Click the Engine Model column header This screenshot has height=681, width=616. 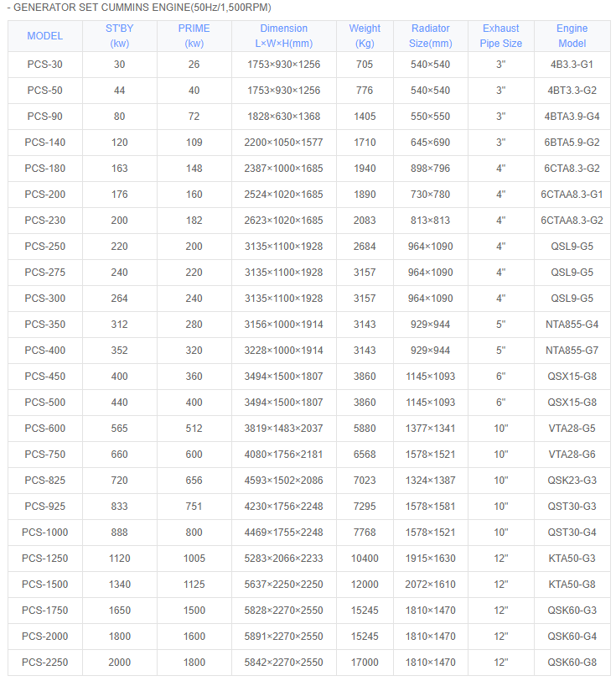(572, 36)
